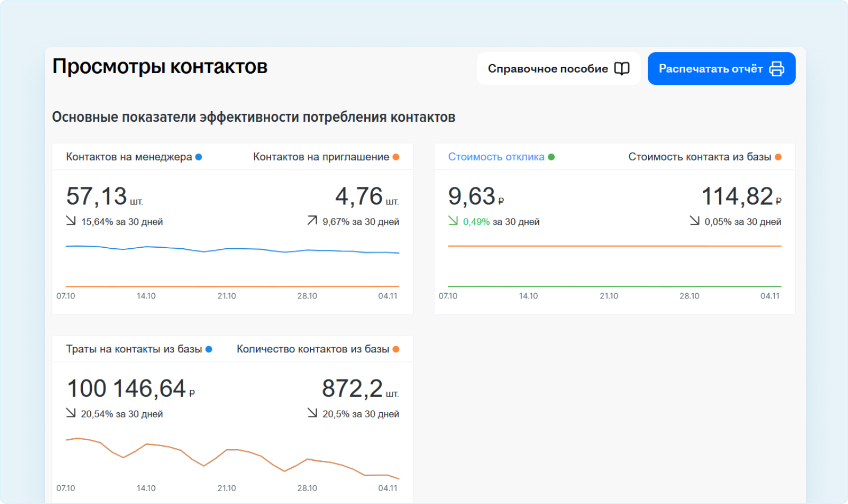Viewport: 848px width, 504px height.
Task: Click the blue dot beside «Контактов на менеджера»
Action: [199, 157]
